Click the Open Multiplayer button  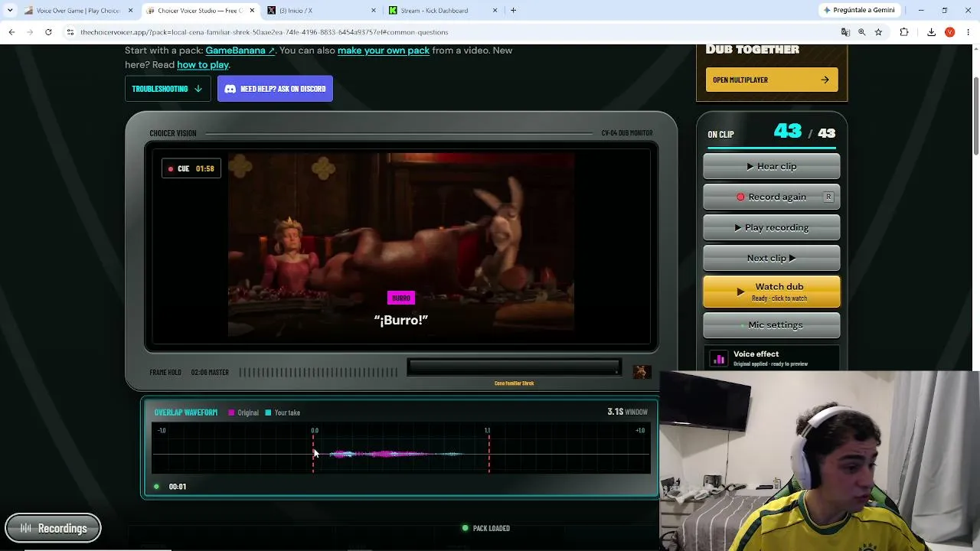[x=772, y=80]
